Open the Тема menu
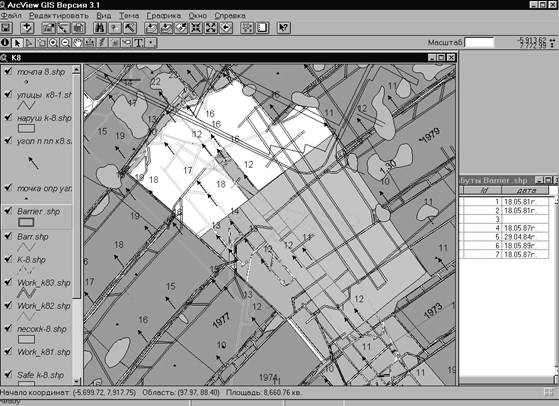 pyautogui.click(x=129, y=16)
